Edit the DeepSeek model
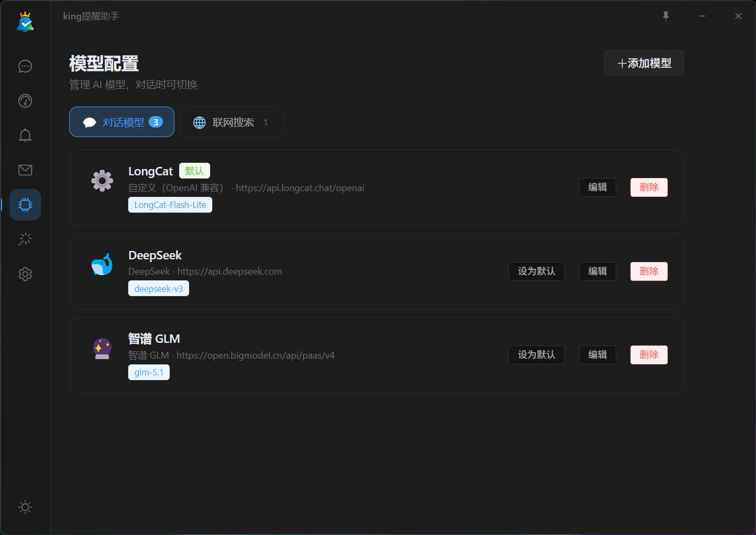Image resolution: width=756 pixels, height=535 pixels. coord(597,271)
